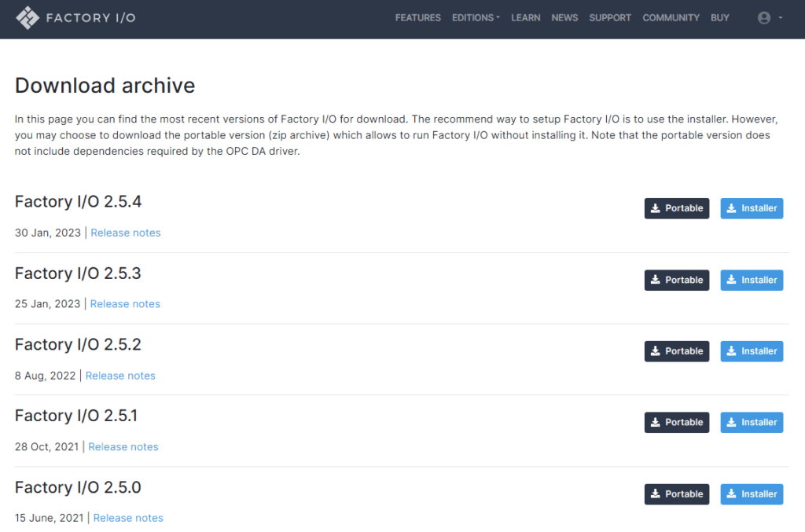Viewport: 805px width, 532px height.
Task: Click the date 8 Aug, 2022
Action: pos(45,376)
